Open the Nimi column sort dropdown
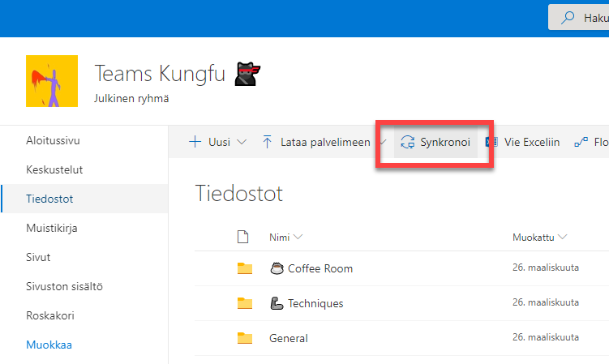609x364 pixels. point(298,237)
